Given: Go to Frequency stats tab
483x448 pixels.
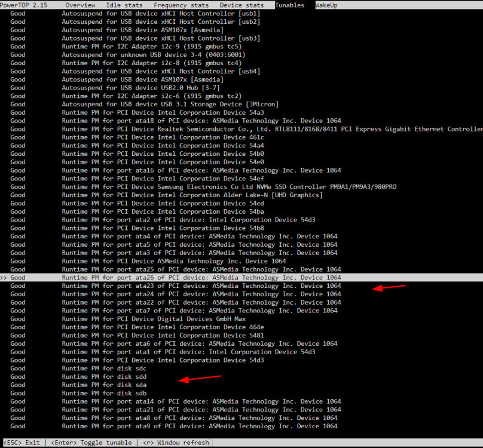Looking at the screenshot, I should point(181,5).
